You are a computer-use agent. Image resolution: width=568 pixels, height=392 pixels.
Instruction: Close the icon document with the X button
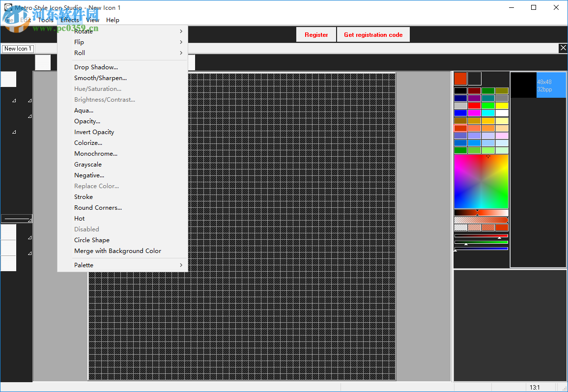tap(563, 48)
